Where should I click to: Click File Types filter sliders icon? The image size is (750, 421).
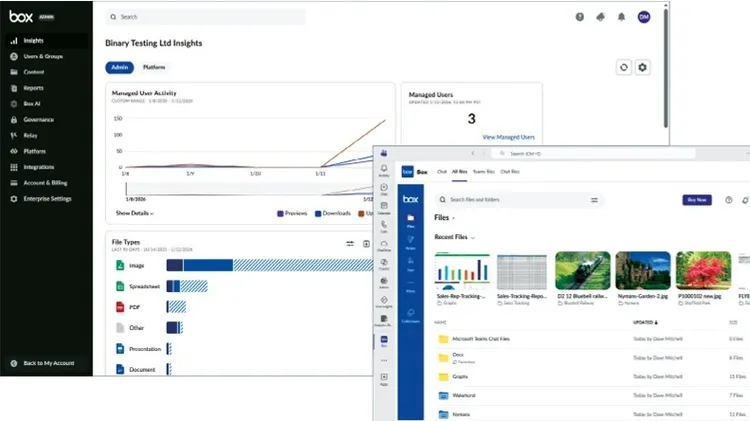[x=350, y=243]
